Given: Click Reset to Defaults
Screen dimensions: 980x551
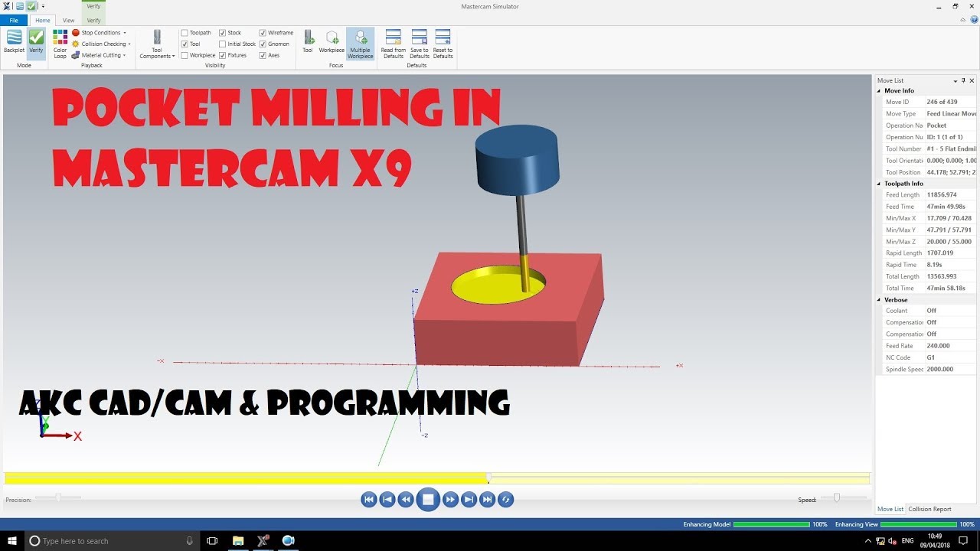Looking at the screenshot, I should point(443,44).
